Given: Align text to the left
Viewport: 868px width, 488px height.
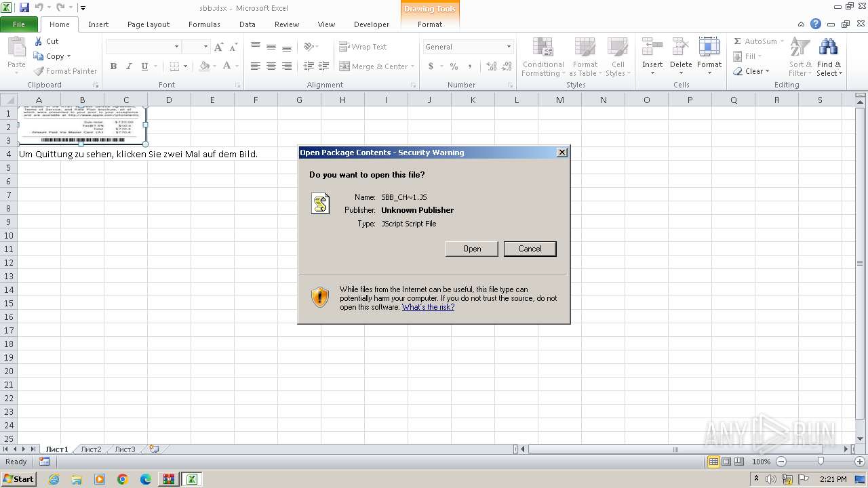Looking at the screenshot, I should point(255,66).
